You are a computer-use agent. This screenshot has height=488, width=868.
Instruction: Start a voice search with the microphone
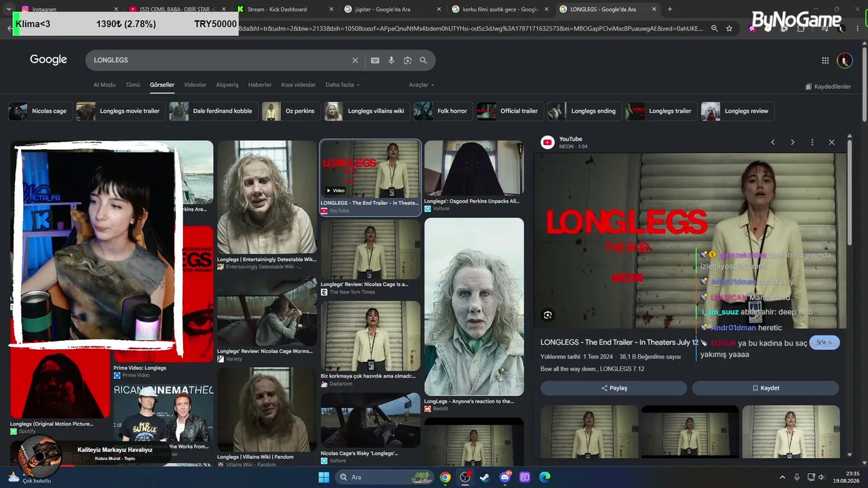pyautogui.click(x=391, y=60)
